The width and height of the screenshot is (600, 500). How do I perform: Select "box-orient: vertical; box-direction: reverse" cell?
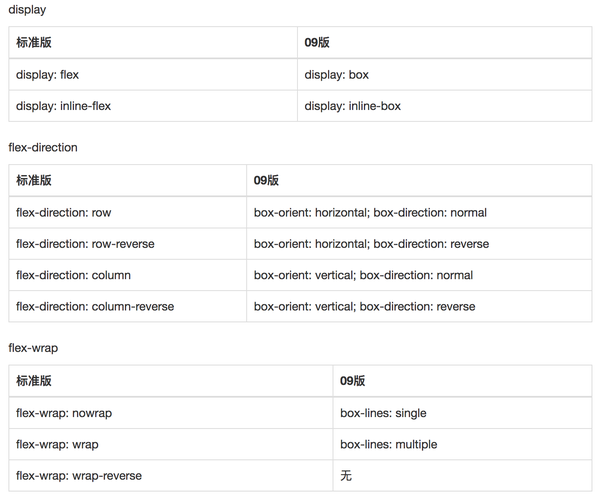pyautogui.click(x=364, y=306)
